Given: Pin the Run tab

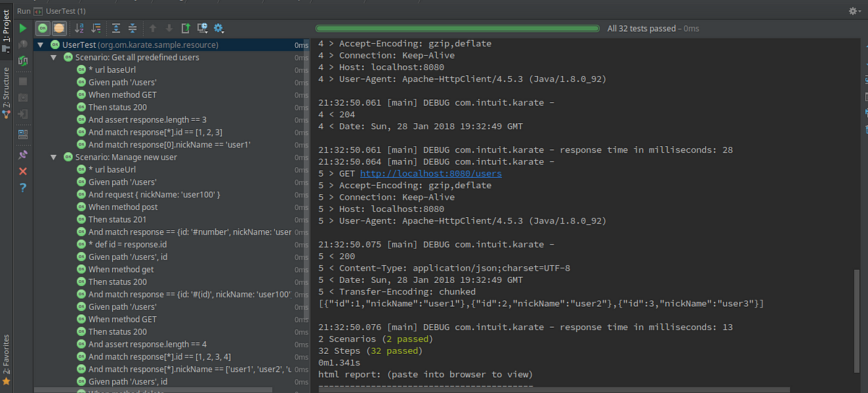Looking at the screenshot, I should pos(23,154).
